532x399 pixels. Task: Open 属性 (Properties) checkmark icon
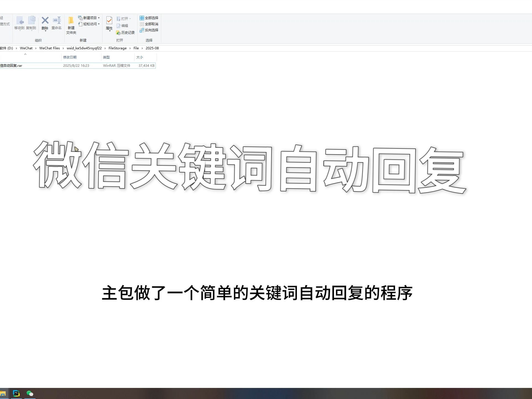(x=109, y=20)
